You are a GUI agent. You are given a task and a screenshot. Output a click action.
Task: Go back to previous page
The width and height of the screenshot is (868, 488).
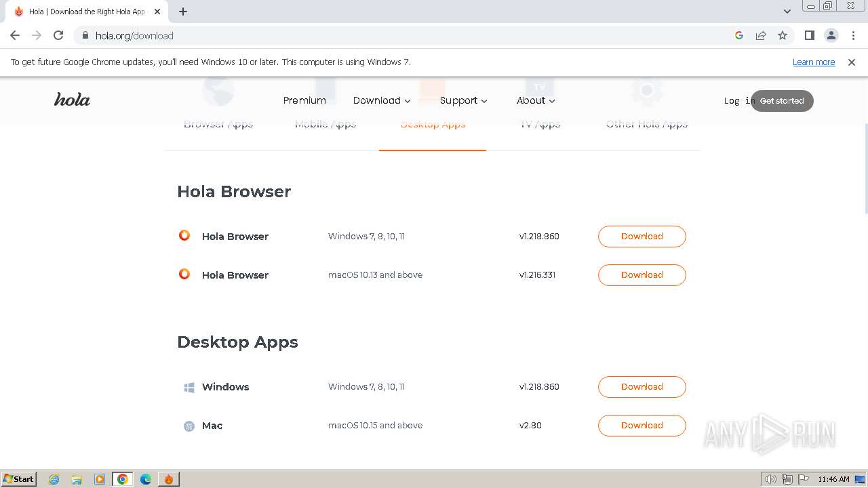pyautogui.click(x=15, y=35)
